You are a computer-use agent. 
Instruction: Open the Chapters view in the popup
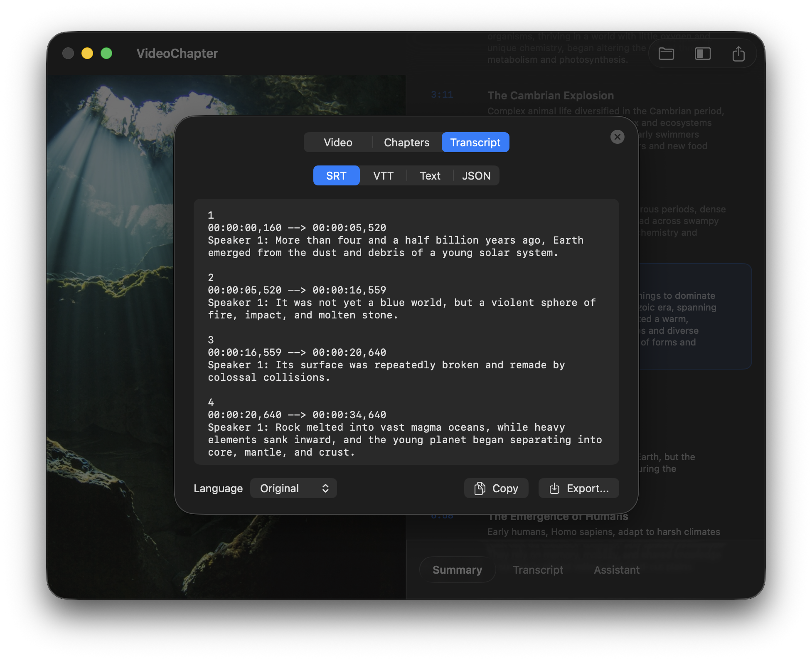(x=406, y=142)
